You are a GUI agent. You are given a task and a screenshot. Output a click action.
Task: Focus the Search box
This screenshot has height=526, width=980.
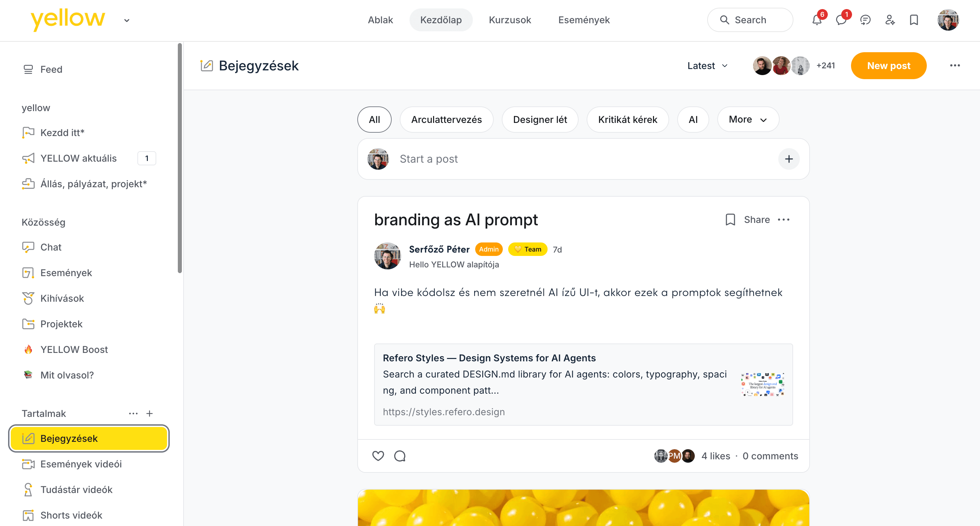point(750,20)
